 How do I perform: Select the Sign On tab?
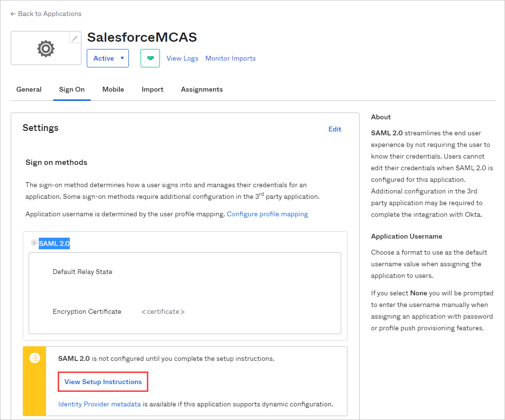[x=72, y=89]
